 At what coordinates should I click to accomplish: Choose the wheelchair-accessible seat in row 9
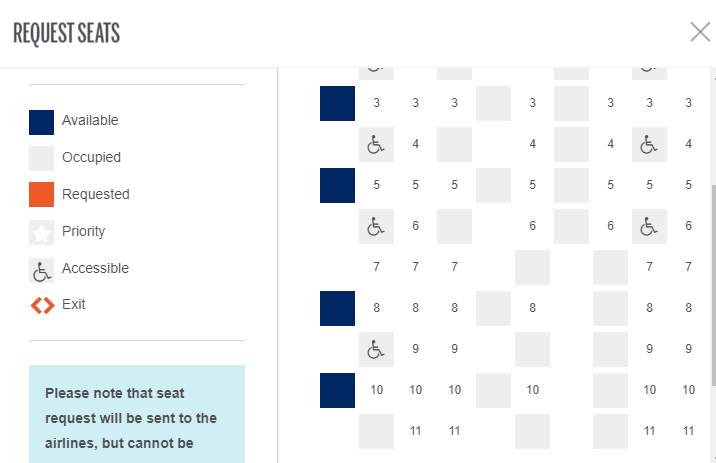click(x=376, y=350)
